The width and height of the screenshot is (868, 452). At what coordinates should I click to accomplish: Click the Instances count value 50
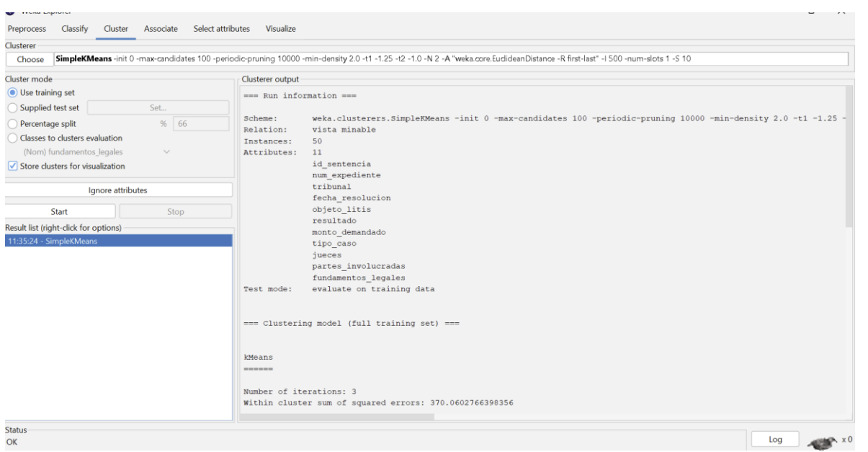[x=317, y=141]
